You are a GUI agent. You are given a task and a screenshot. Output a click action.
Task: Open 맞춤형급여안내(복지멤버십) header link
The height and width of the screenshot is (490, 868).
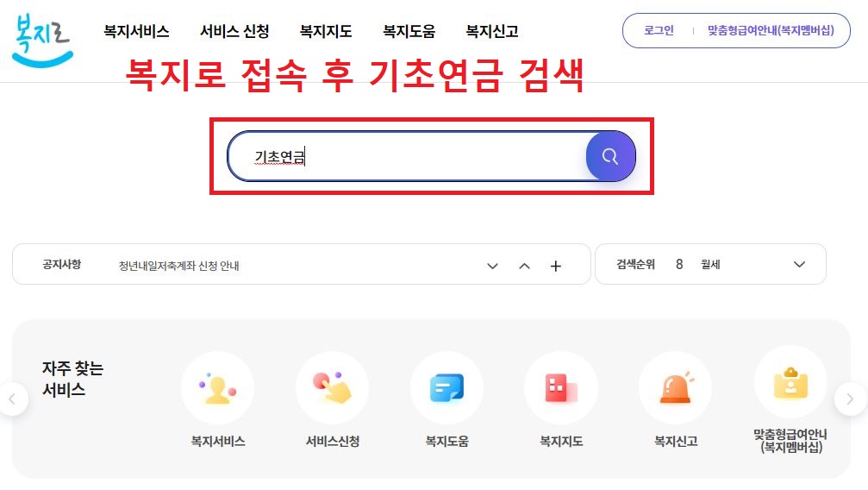771,30
